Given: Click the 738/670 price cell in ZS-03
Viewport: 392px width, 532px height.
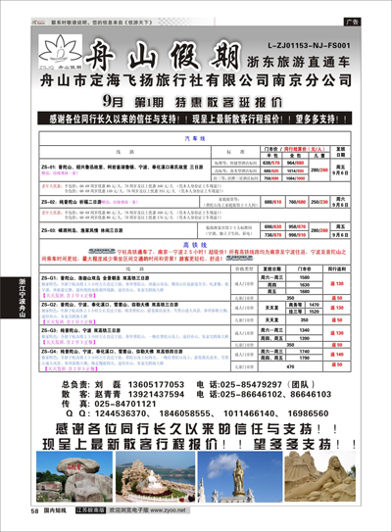Looking at the screenshot, I should pos(272,235).
